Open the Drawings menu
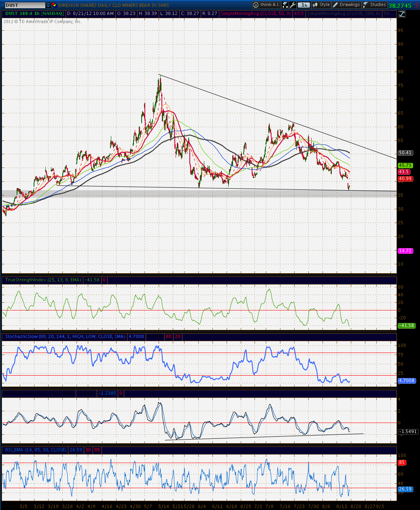The image size is (420, 510). (x=347, y=5)
